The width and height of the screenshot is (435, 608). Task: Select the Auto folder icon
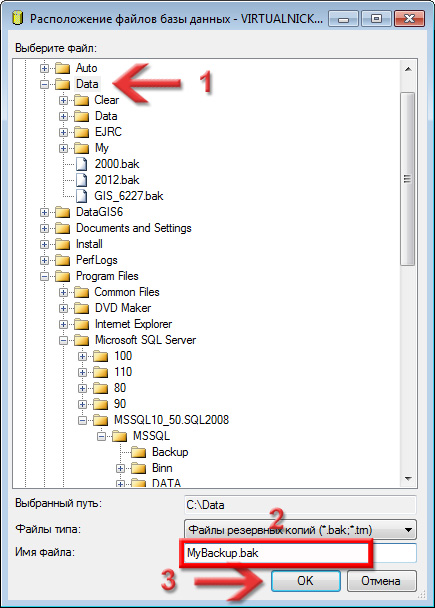[x=62, y=68]
